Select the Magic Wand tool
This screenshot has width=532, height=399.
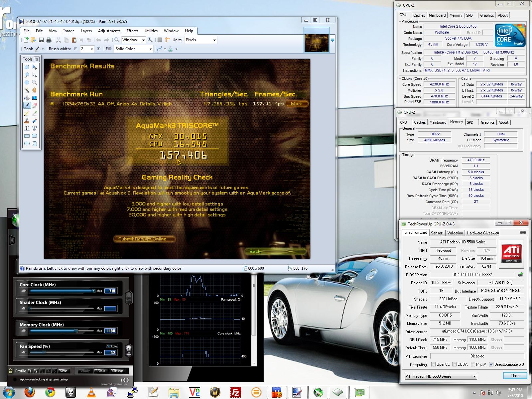pyautogui.click(x=27, y=90)
